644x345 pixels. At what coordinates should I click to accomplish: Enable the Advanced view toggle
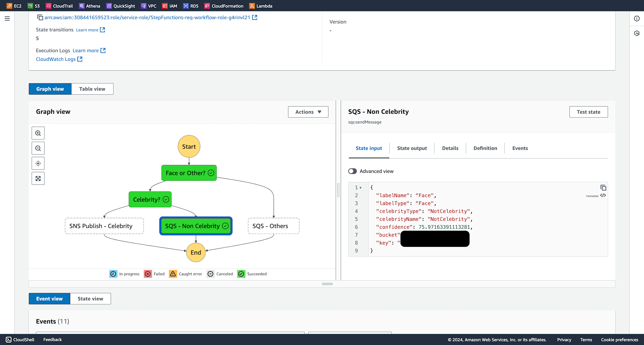(352, 171)
